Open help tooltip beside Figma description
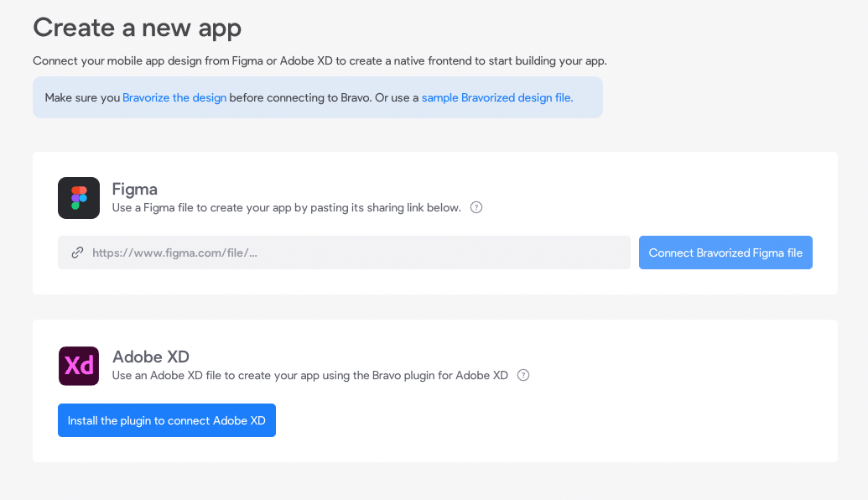 click(476, 207)
